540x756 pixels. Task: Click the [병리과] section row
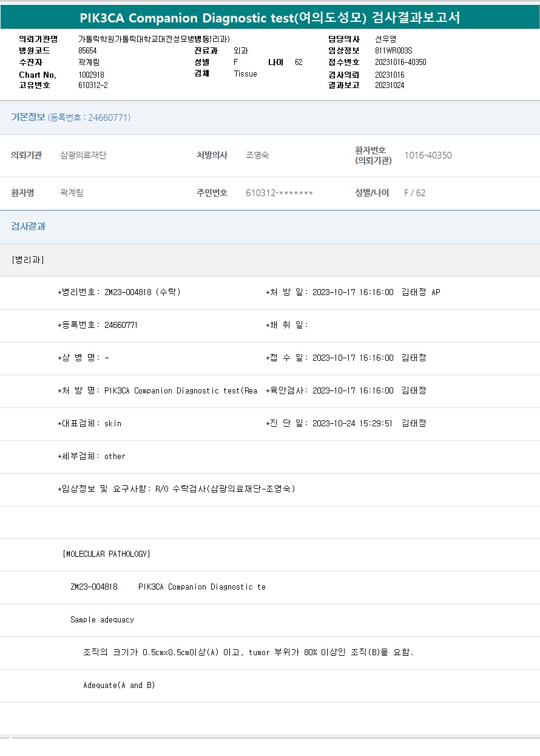pyautogui.click(x=27, y=260)
